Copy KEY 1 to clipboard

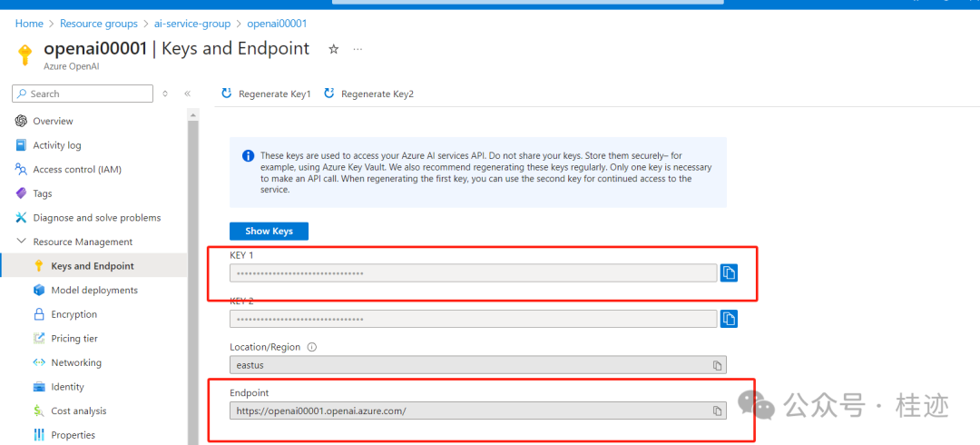coord(729,272)
